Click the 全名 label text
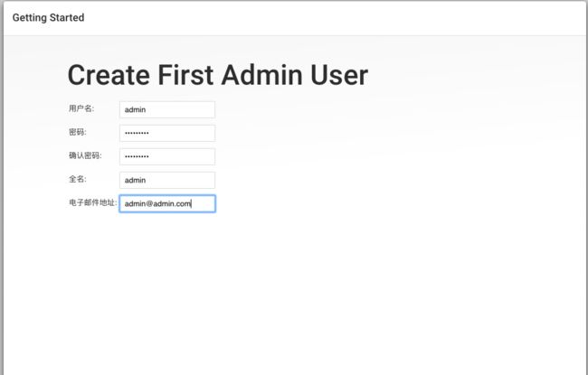The width and height of the screenshot is (588, 375). [78, 179]
